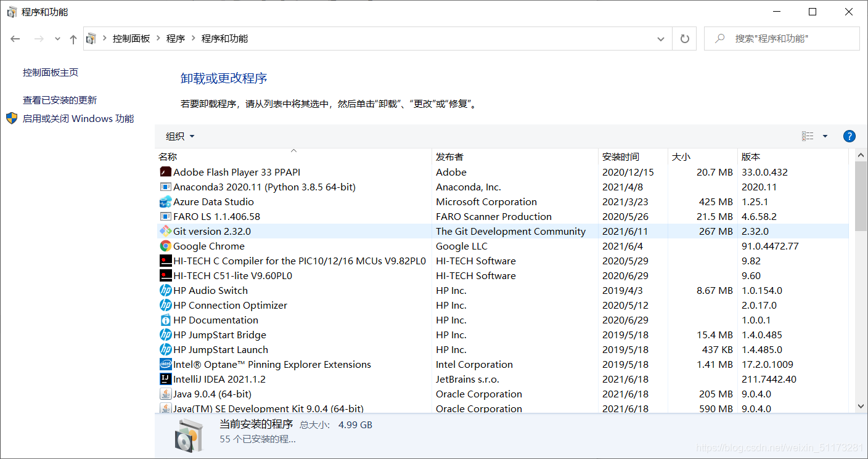868x459 pixels.
Task: Click the vertical scrollbar thumb
Action: (x=861, y=197)
